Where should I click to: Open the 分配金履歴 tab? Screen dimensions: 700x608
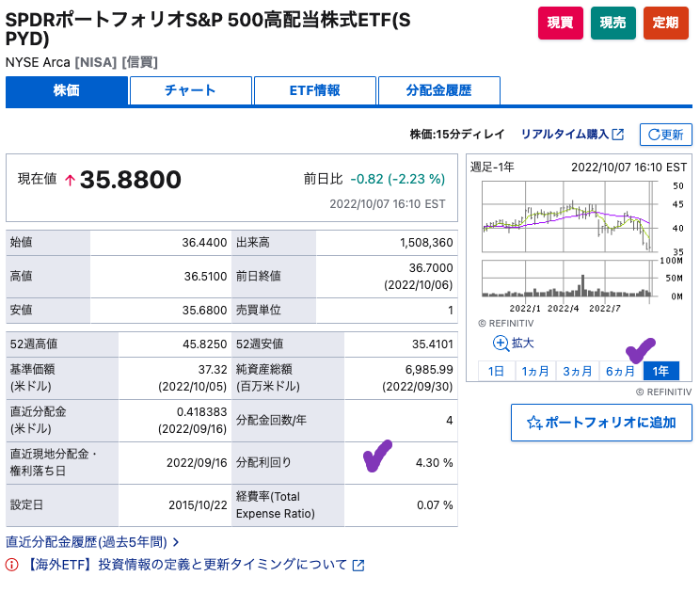[438, 90]
